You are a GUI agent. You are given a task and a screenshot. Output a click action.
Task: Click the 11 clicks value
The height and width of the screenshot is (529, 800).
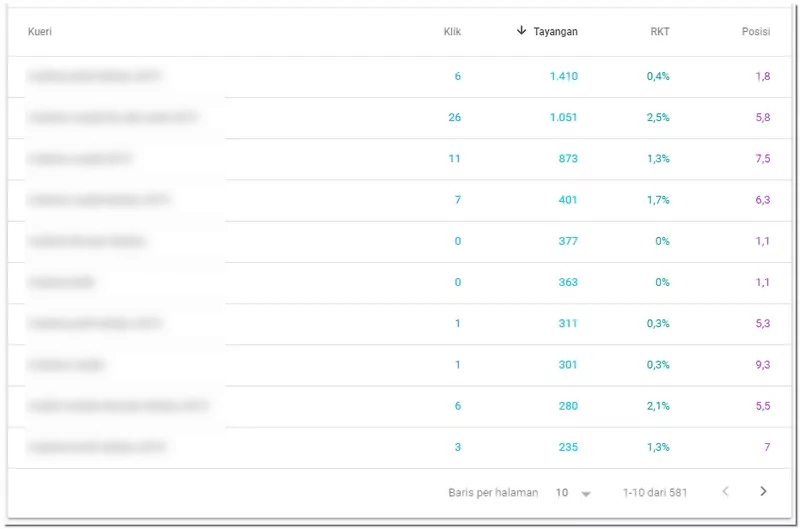(455, 159)
